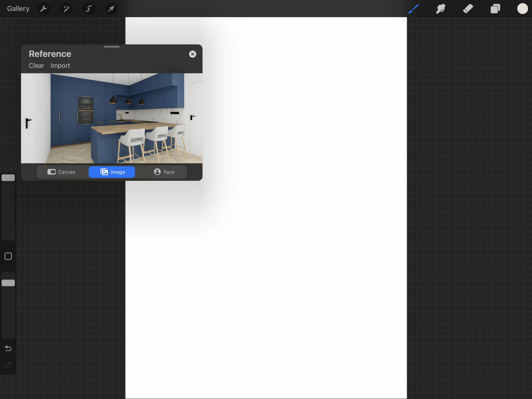Open the Layers panel

point(495,9)
